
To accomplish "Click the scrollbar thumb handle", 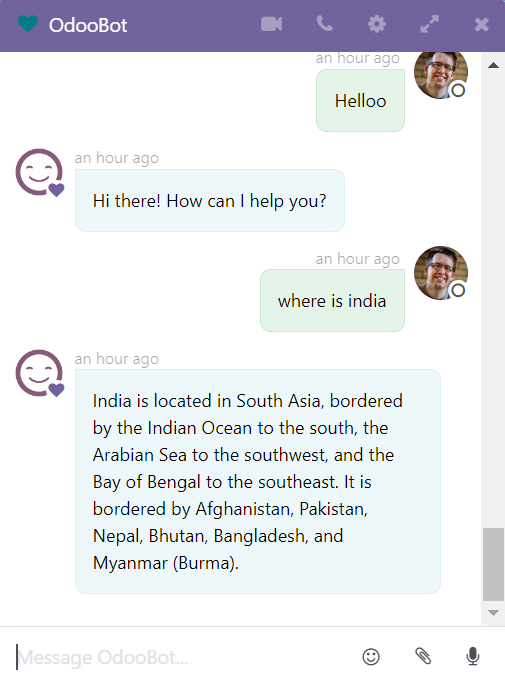I will (x=493, y=564).
